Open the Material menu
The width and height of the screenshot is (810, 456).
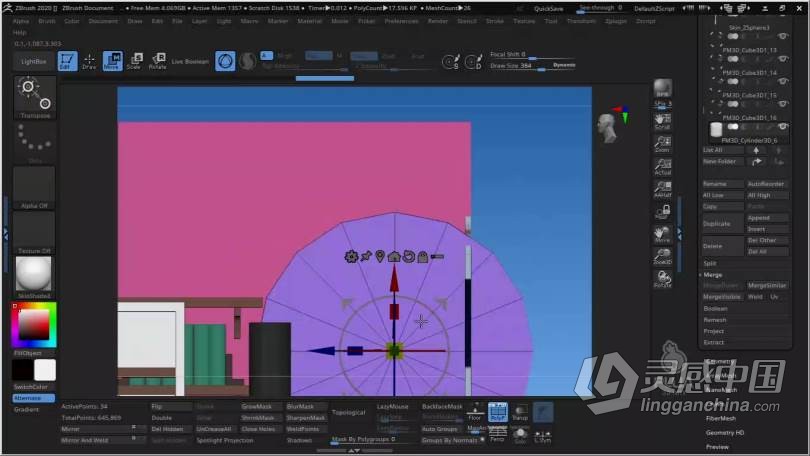coord(309,21)
